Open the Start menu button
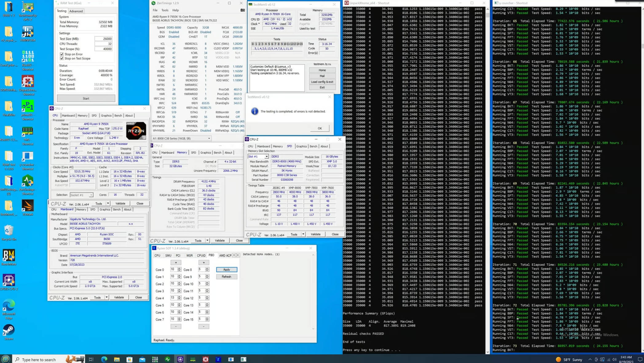Image resolution: width=644 pixels, height=363 pixels. (x=6, y=359)
